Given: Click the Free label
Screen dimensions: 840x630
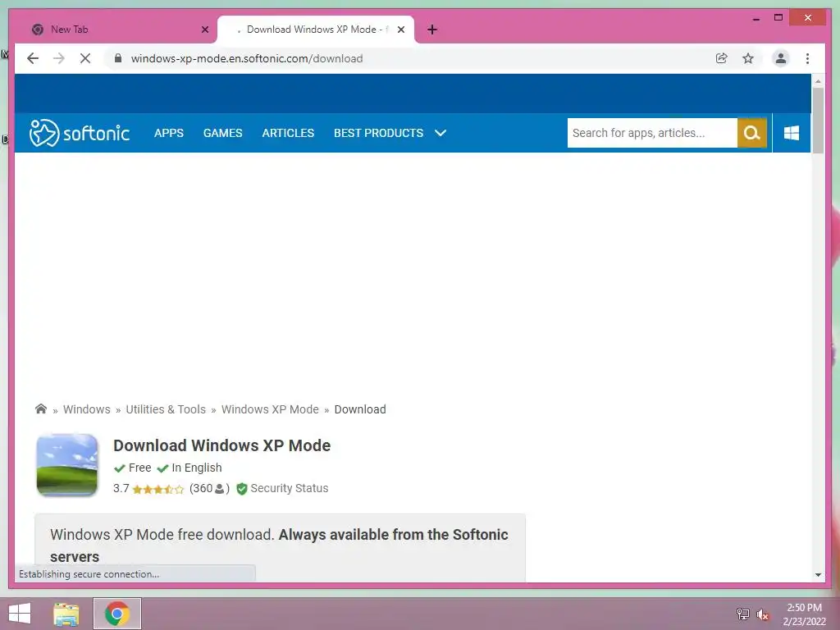Looking at the screenshot, I should click(139, 468).
